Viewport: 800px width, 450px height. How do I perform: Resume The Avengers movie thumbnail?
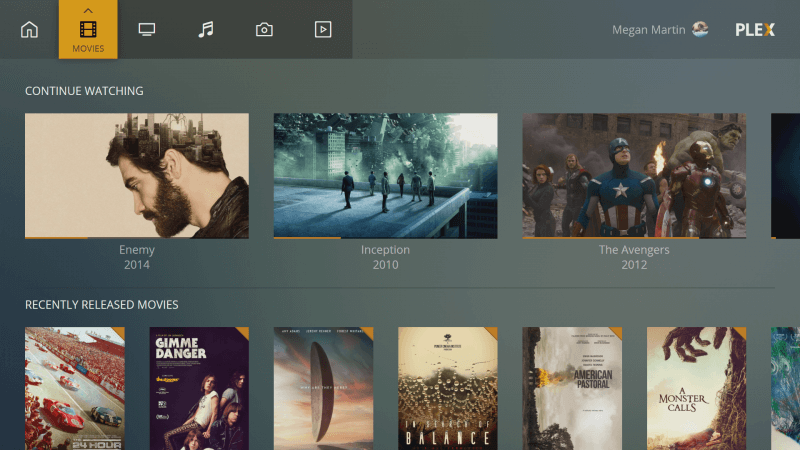pos(634,175)
